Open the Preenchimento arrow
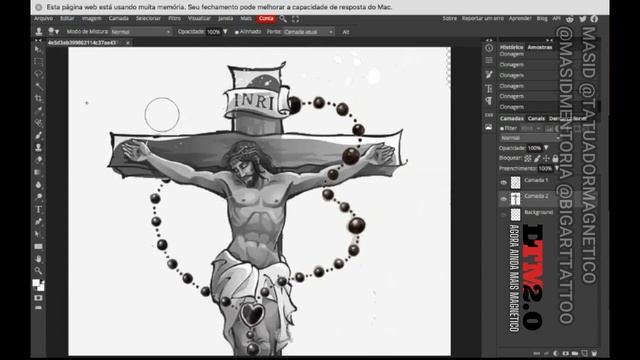 coord(557,168)
